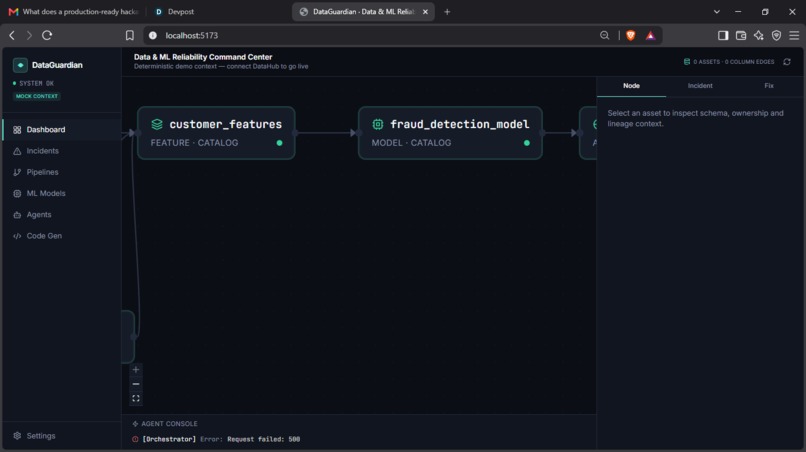This screenshot has width=806, height=452.
Task: Click the Agent Console sparkle icon
Action: [135, 424]
